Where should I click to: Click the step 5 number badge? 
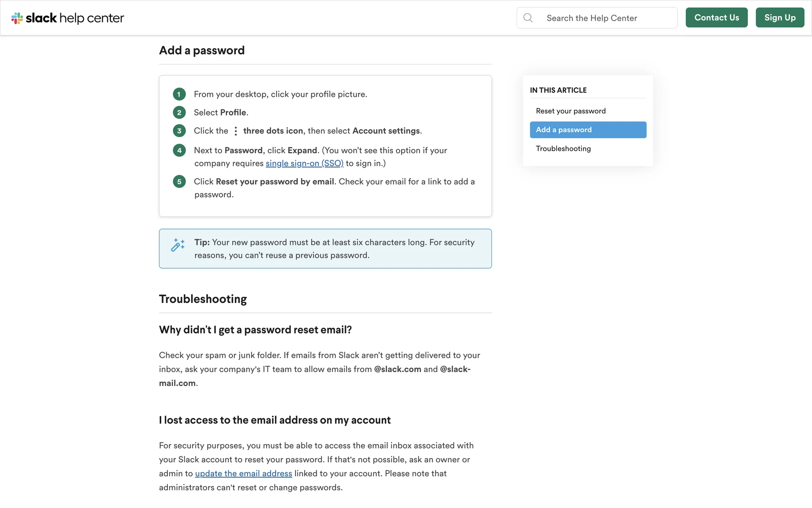pyautogui.click(x=179, y=182)
